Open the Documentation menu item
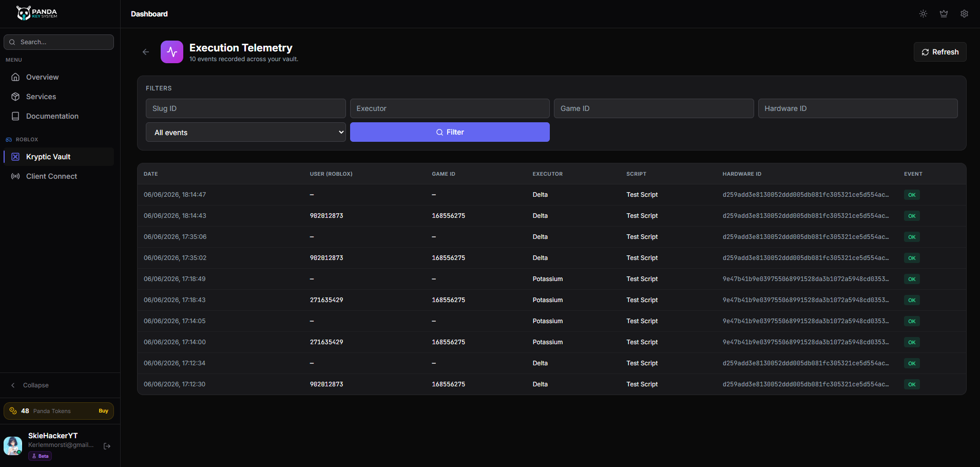This screenshot has width=980, height=467. coord(59,116)
